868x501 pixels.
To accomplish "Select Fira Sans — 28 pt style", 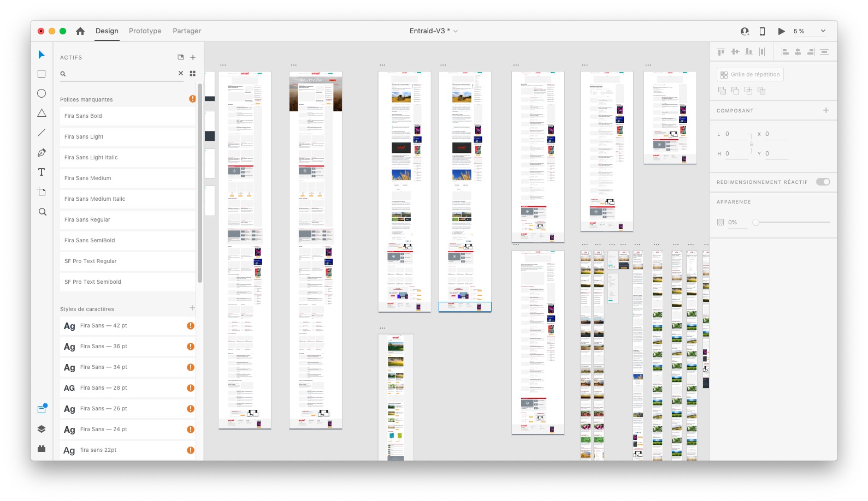I will (128, 388).
